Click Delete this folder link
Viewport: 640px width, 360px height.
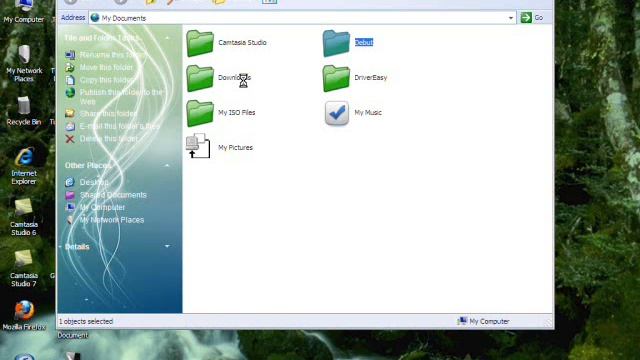(109, 139)
